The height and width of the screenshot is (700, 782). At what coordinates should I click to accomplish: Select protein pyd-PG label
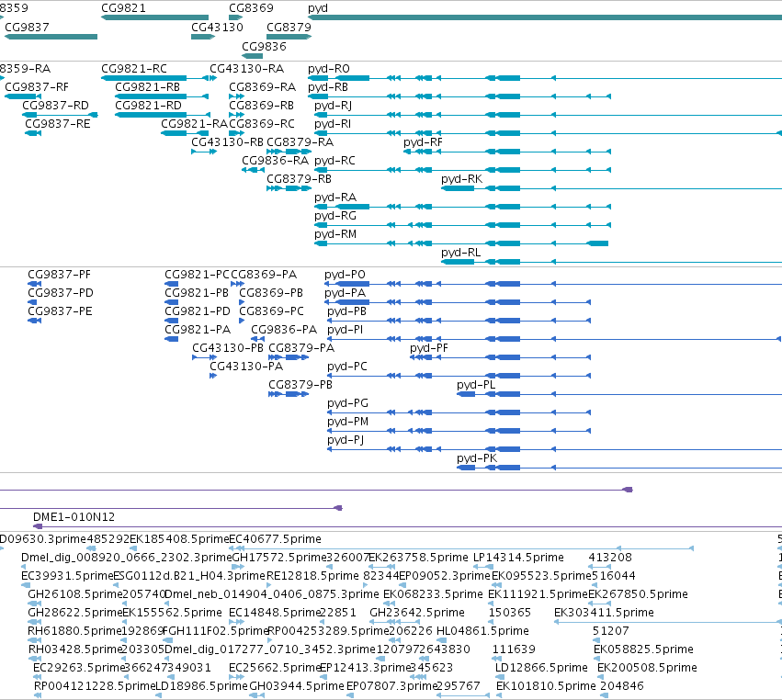pos(347,403)
